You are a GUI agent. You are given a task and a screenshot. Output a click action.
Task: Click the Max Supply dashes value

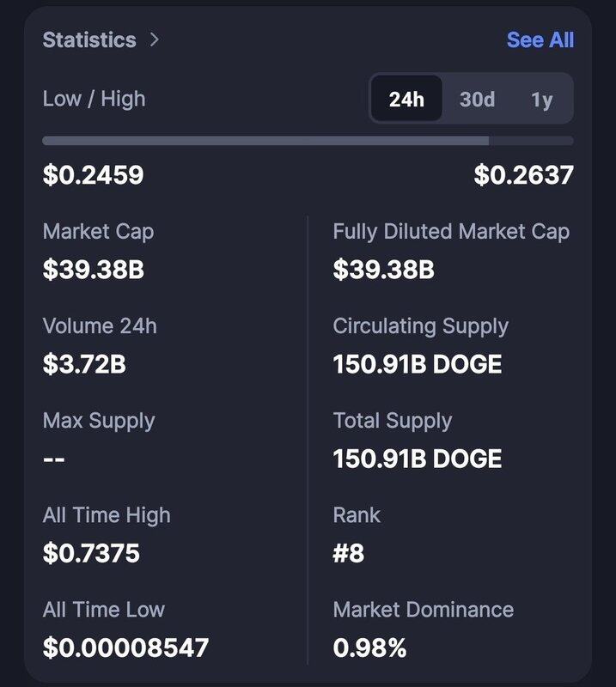tap(54, 459)
